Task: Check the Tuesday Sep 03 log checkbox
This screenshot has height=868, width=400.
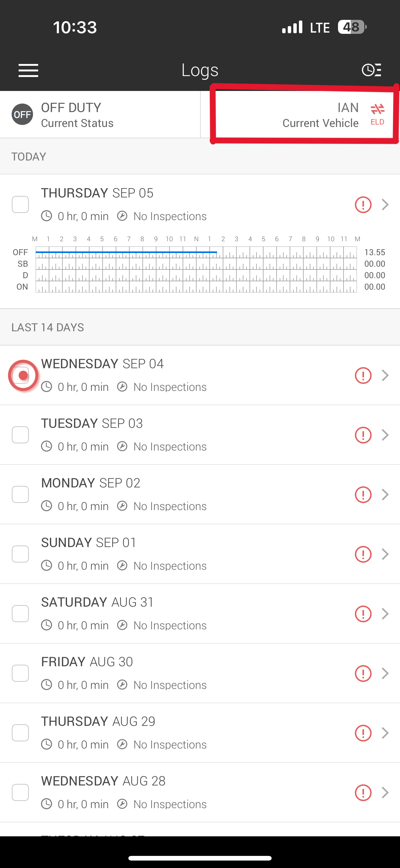Action: pyautogui.click(x=20, y=435)
